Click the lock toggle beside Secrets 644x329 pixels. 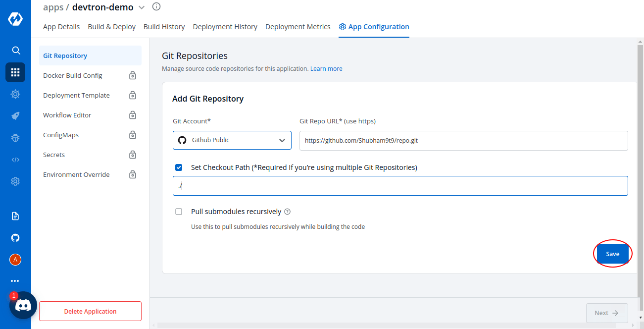coord(132,155)
